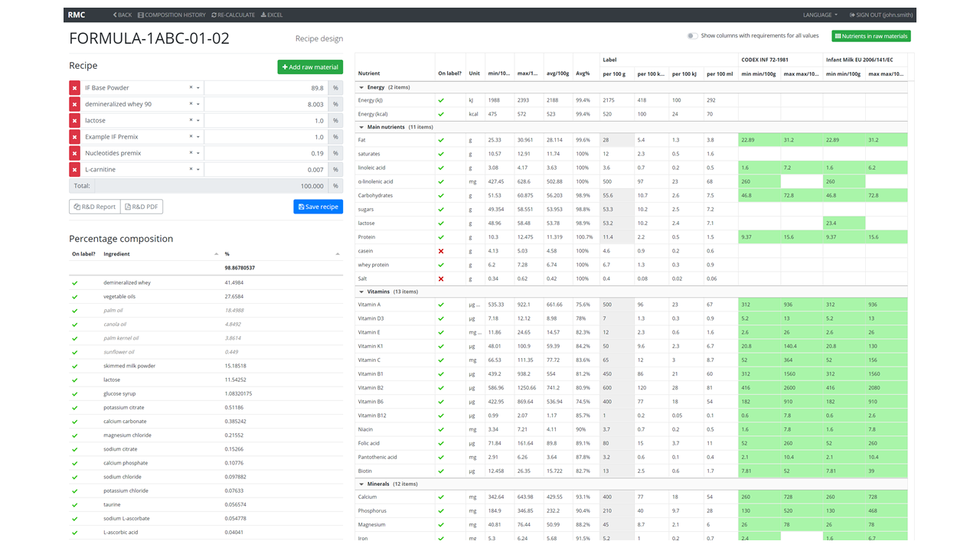Click the Save recipe button
This screenshot has width=980, height=551.
pyautogui.click(x=318, y=207)
